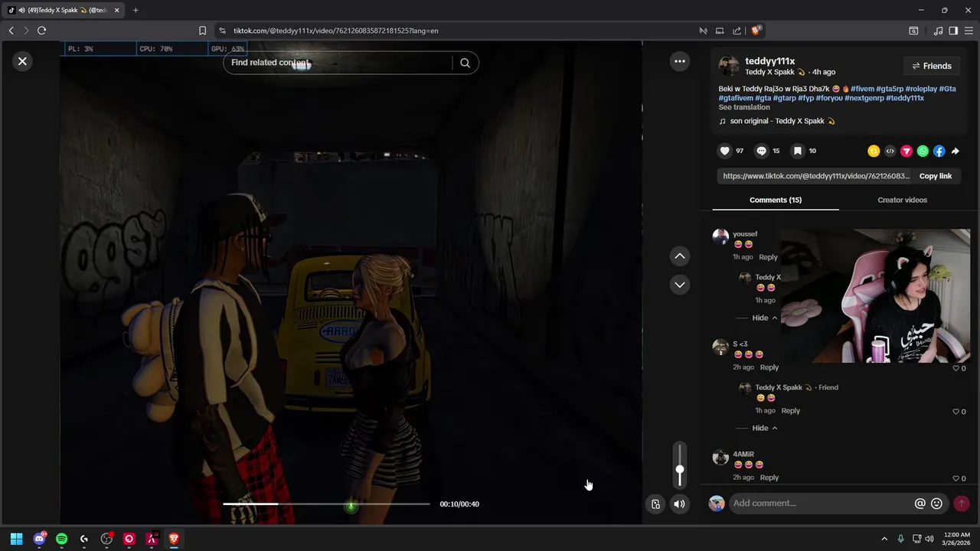This screenshot has height=551, width=980.
Task: Go to the previous video using up chevron
Action: pyautogui.click(x=679, y=256)
